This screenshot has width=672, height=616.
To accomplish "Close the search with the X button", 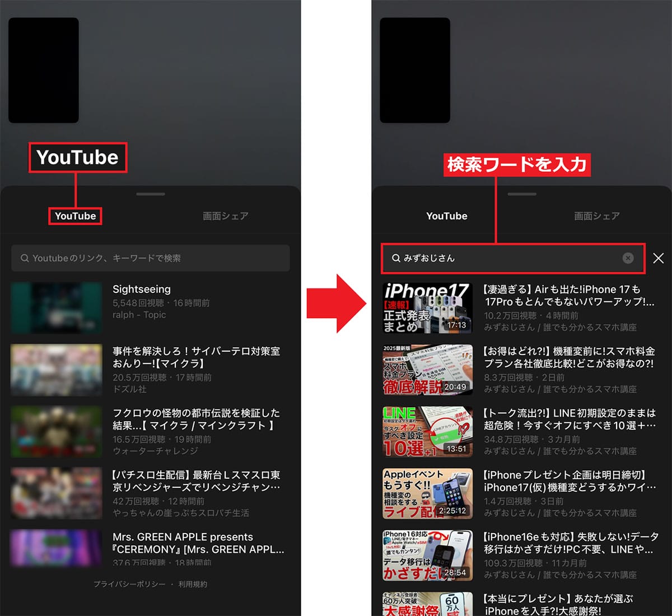I will pos(659,258).
